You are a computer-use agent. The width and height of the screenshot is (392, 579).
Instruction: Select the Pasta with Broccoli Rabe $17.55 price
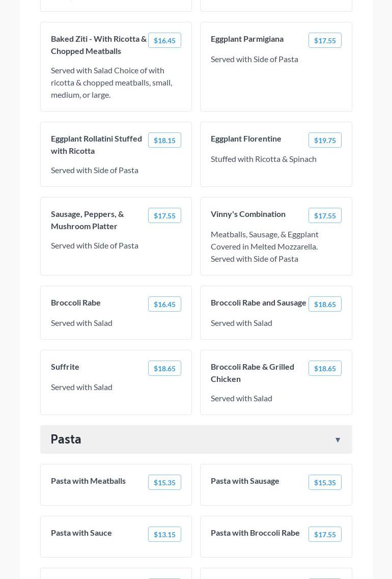coord(325,535)
